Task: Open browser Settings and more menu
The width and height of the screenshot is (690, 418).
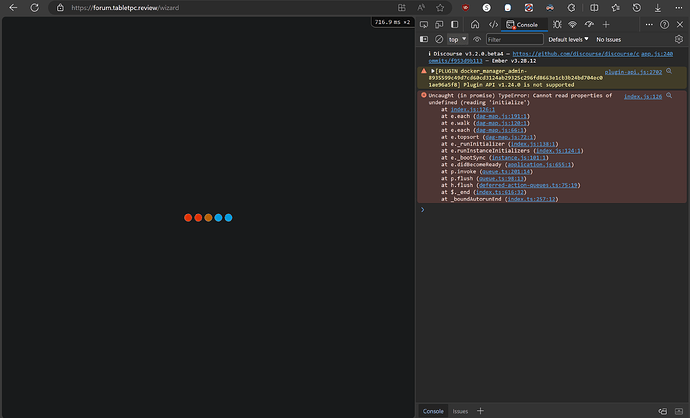Action: pos(679,7)
